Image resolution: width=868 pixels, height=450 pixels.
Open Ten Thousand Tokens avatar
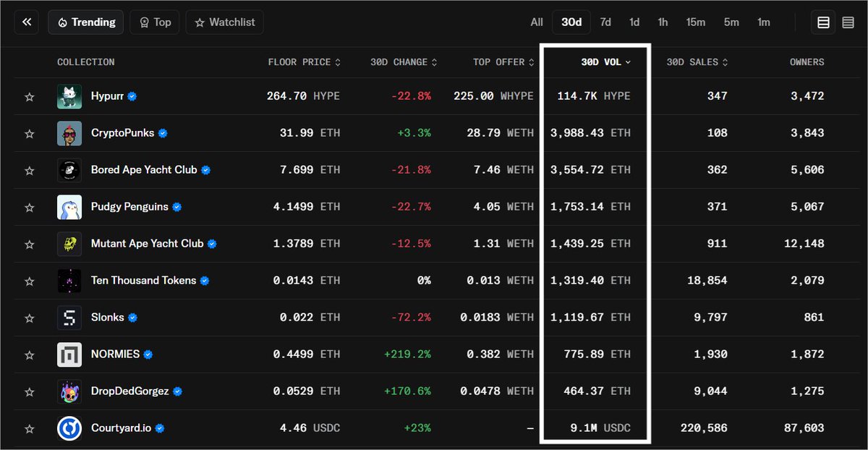pyautogui.click(x=69, y=281)
